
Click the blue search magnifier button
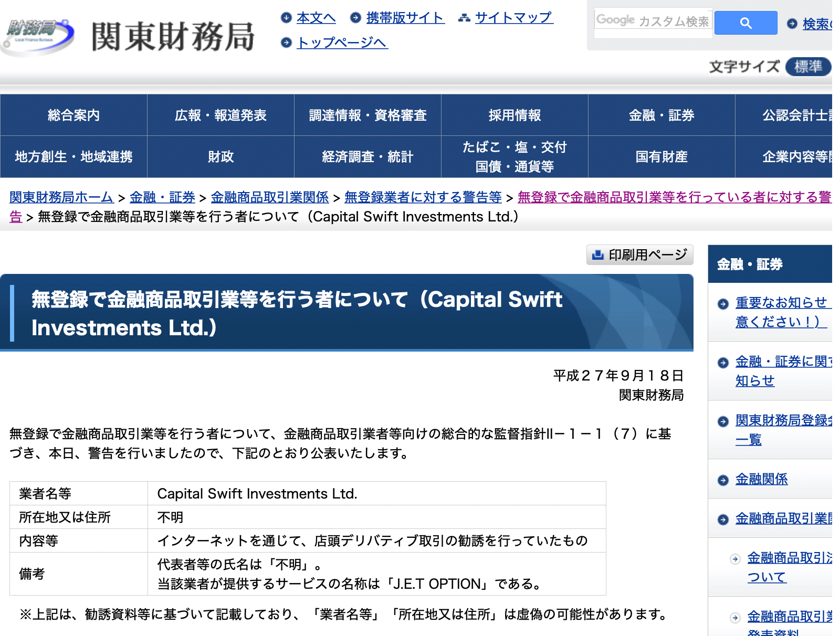(x=745, y=23)
